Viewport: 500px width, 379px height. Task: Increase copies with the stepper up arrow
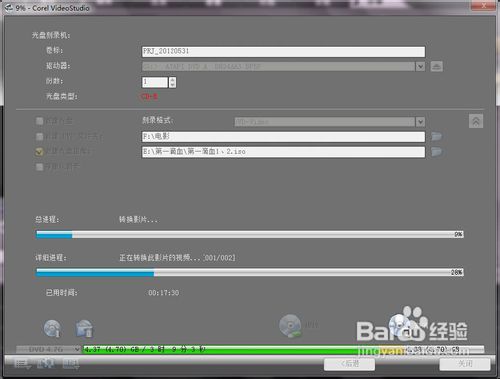(x=172, y=80)
